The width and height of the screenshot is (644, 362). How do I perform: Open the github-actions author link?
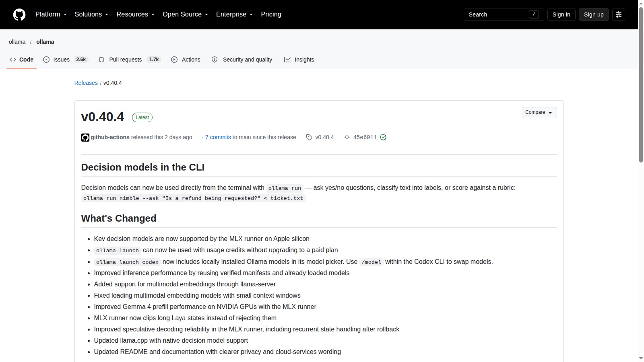[x=110, y=138]
